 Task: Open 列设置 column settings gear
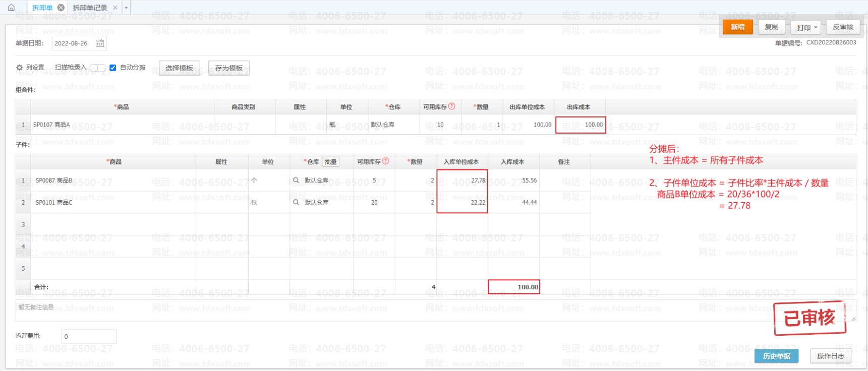click(x=20, y=68)
